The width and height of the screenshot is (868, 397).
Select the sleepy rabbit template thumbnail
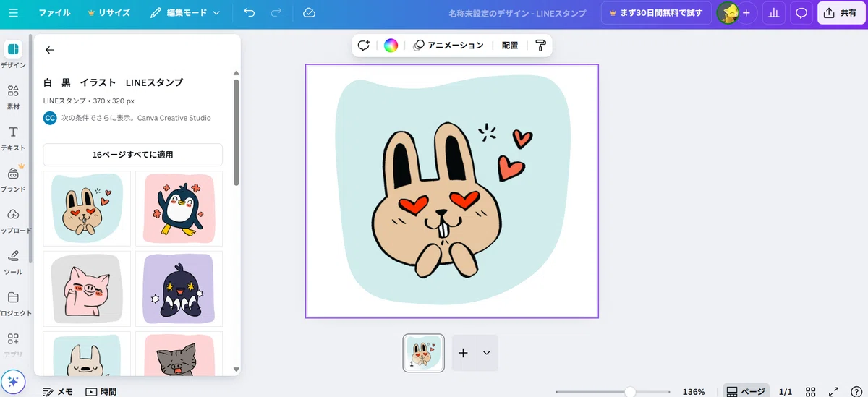tap(87, 354)
